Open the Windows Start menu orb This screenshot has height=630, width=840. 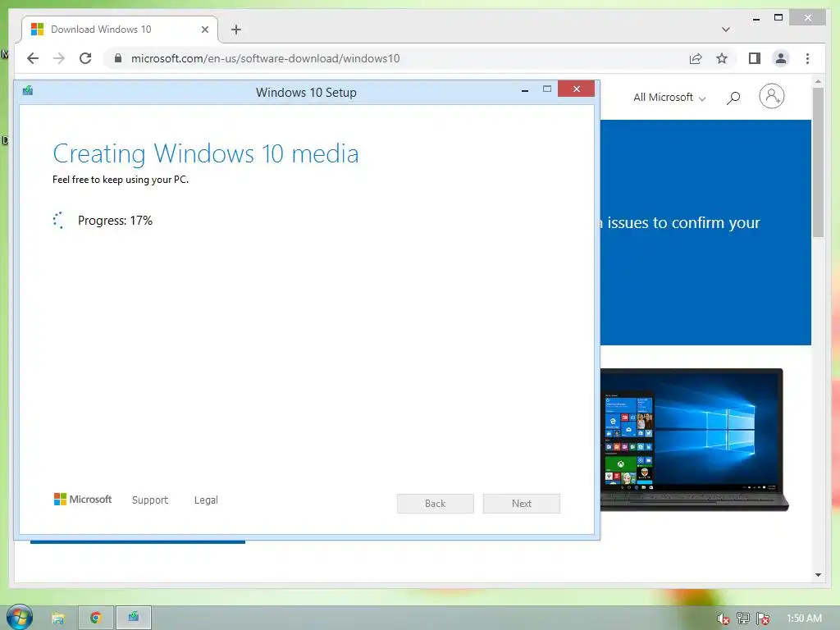[x=20, y=617]
